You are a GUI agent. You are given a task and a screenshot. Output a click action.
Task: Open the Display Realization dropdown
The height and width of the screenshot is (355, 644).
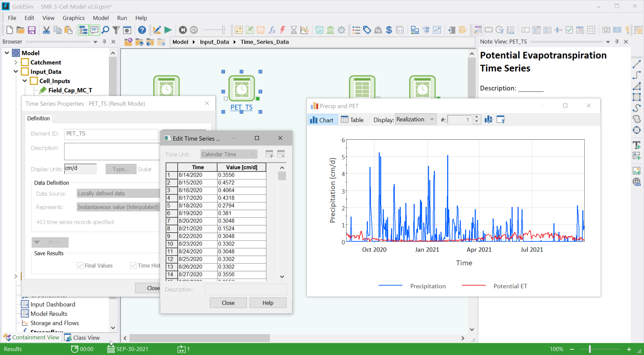(415, 119)
